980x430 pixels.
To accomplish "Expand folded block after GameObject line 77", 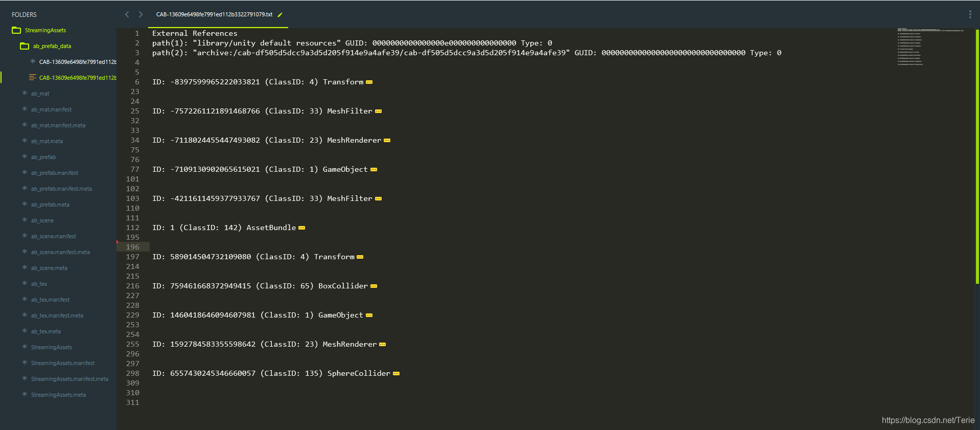I will pyautogui.click(x=374, y=170).
